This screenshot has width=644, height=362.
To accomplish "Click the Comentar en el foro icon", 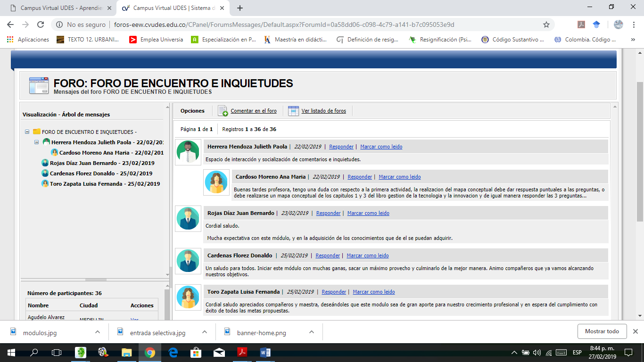I will click(223, 111).
